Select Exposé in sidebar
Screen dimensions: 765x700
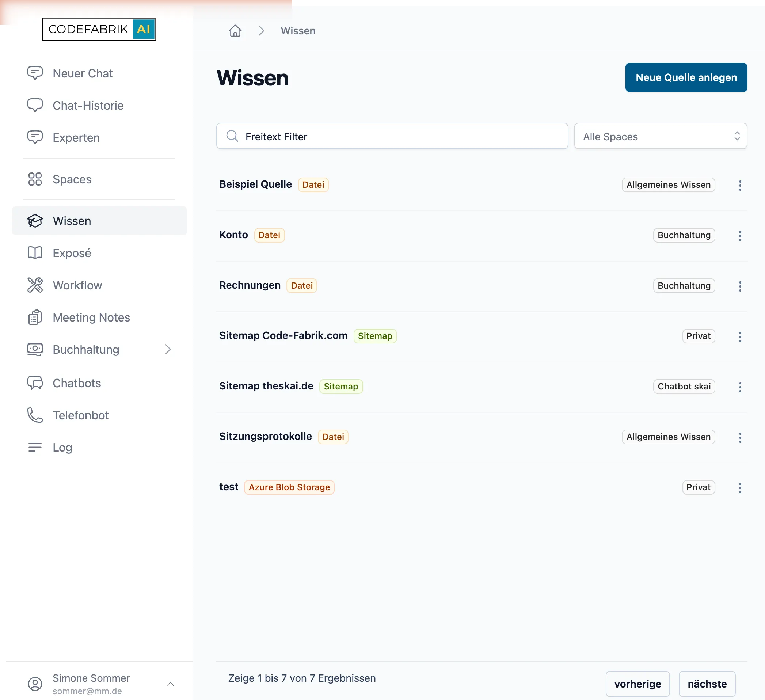99,253
